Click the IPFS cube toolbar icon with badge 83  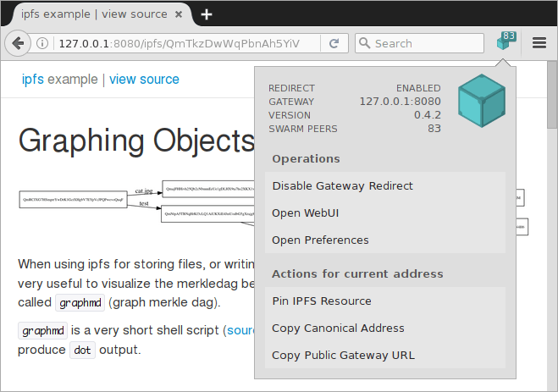pyautogui.click(x=506, y=41)
